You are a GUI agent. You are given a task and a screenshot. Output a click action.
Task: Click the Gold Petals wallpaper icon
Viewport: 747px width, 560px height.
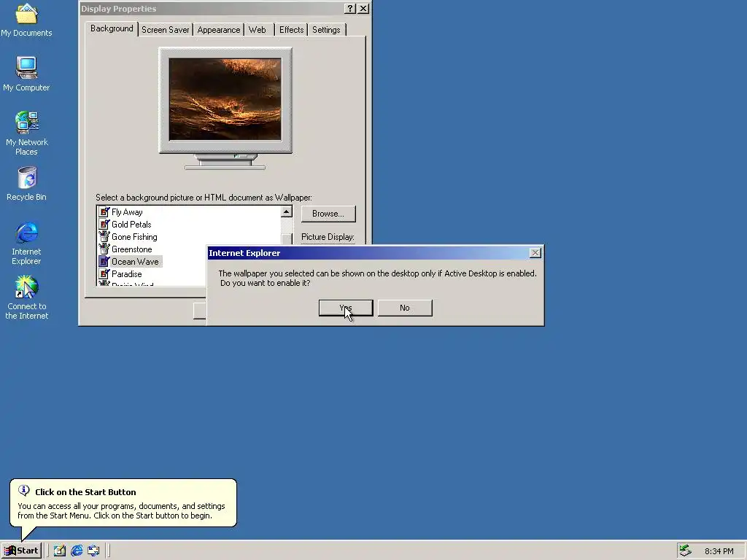(x=104, y=225)
